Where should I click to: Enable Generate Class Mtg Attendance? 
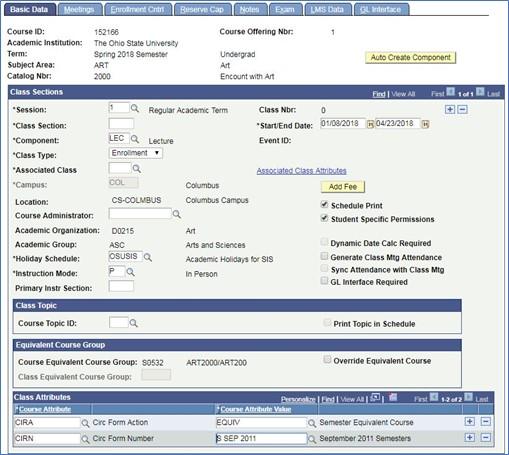tap(324, 256)
